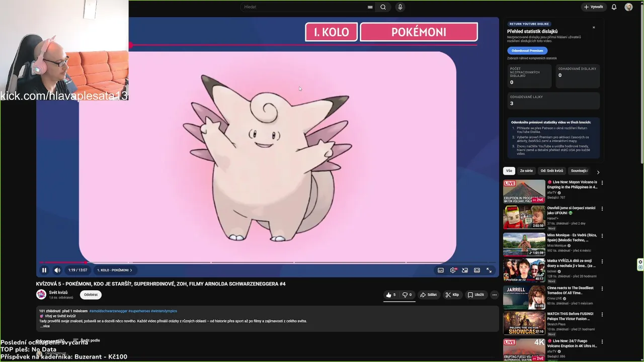Close Return YouTube Dislike panel
Image resolution: width=644 pixels, height=362 pixels.
[x=594, y=28]
